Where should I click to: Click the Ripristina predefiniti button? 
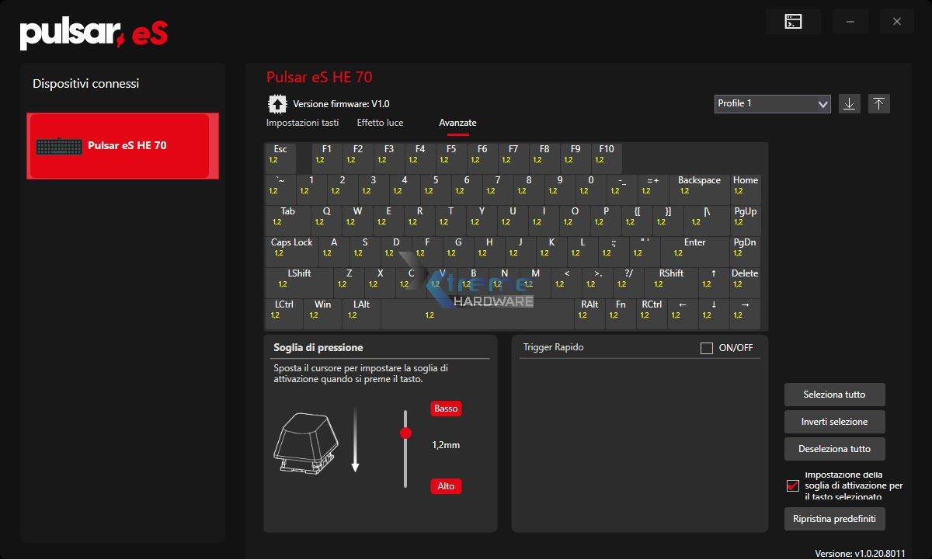834,519
